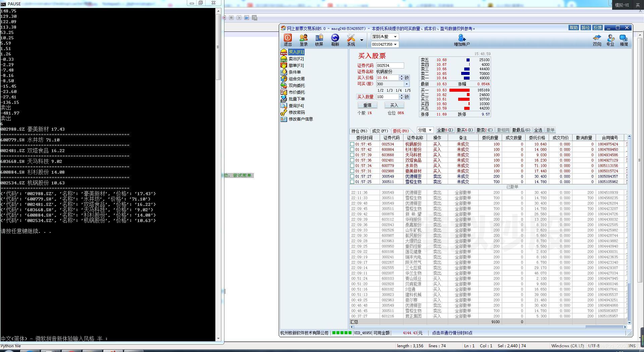Select the 1/5 position fraction

coord(408,90)
